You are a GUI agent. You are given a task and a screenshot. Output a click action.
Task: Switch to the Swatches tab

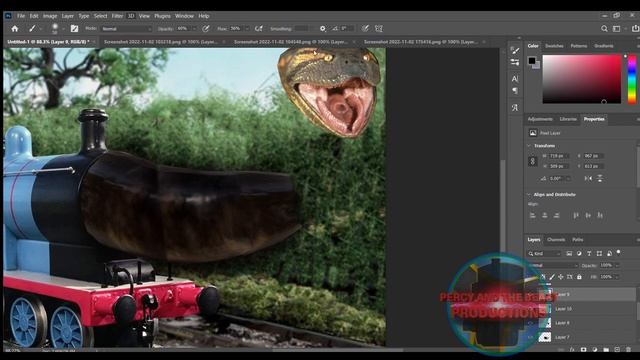click(554, 46)
